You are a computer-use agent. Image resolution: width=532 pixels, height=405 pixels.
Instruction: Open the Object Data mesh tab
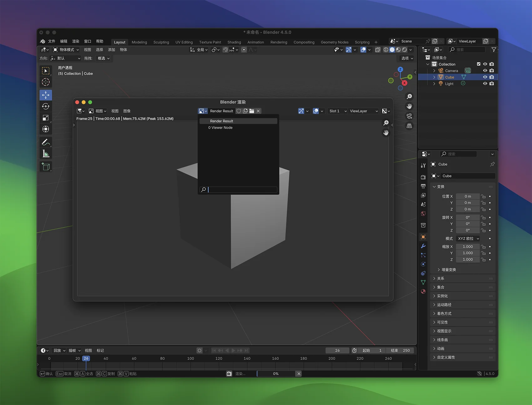(423, 282)
